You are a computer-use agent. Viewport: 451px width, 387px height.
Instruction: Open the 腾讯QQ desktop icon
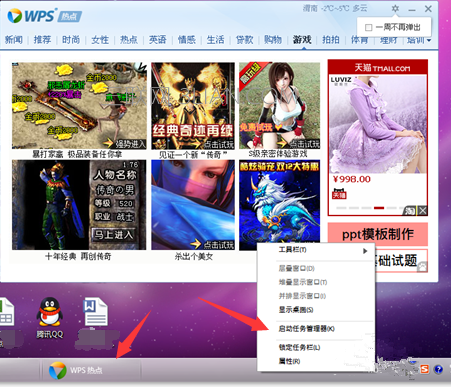(50, 318)
